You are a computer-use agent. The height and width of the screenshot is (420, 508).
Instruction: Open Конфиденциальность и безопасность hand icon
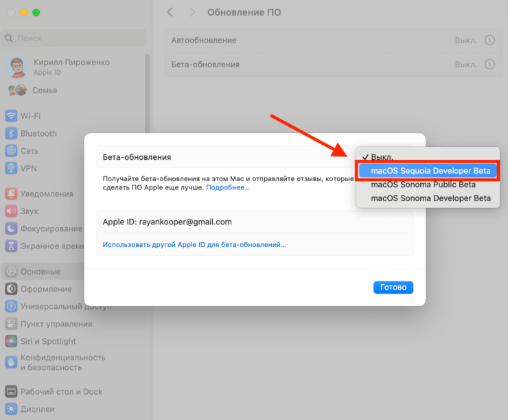pyautogui.click(x=11, y=362)
